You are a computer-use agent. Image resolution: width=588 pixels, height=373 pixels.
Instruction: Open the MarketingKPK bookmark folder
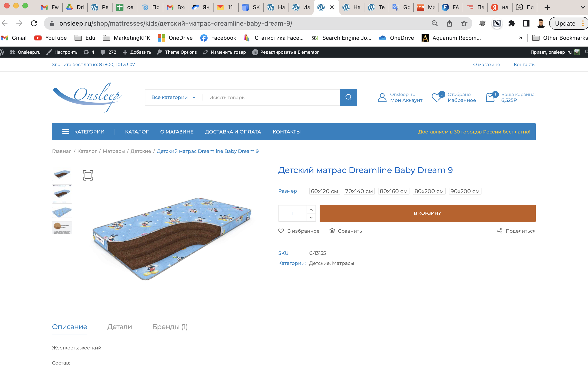pyautogui.click(x=126, y=38)
